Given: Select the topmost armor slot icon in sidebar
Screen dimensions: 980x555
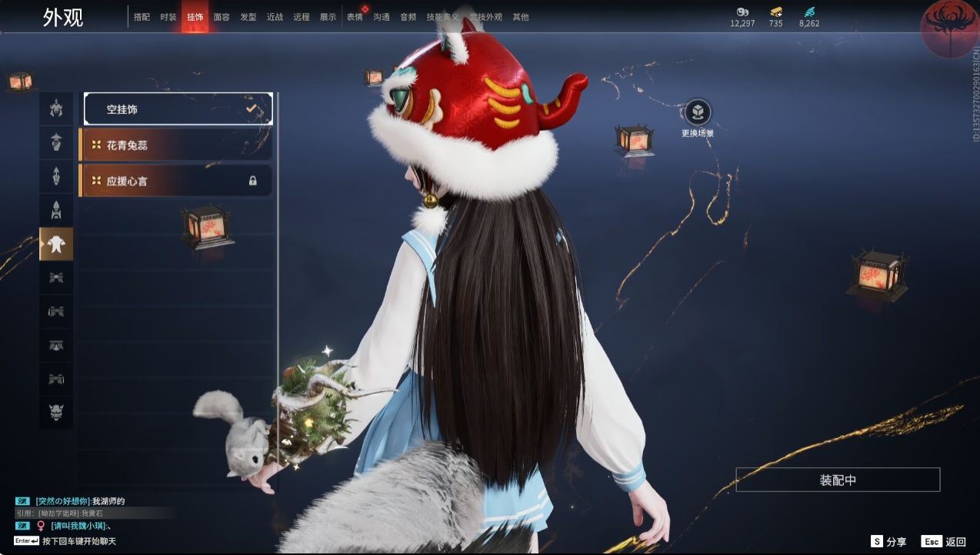Looking at the screenshot, I should click(x=55, y=109).
